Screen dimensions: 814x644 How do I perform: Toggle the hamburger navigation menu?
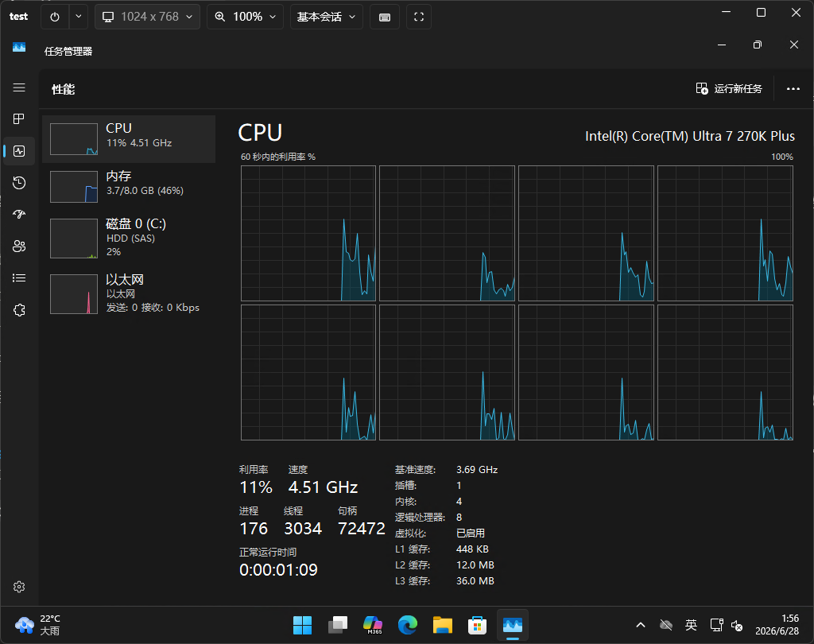19,87
